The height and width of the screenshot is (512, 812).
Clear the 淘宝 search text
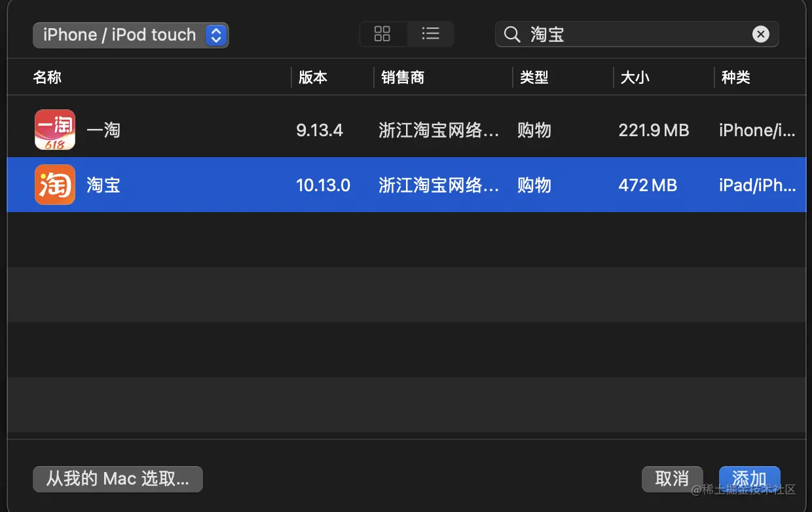(760, 34)
